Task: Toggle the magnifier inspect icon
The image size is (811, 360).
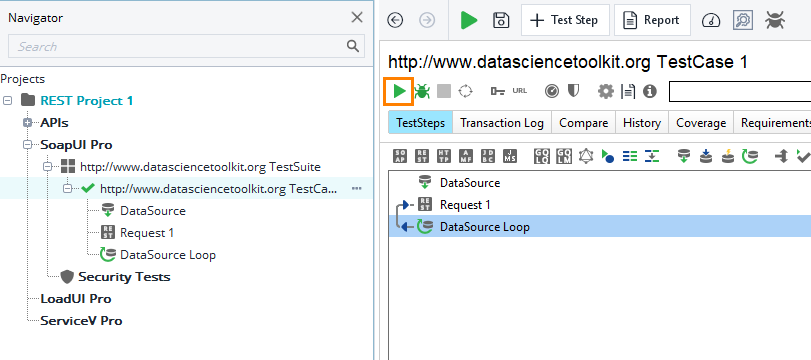Action: pos(743,20)
